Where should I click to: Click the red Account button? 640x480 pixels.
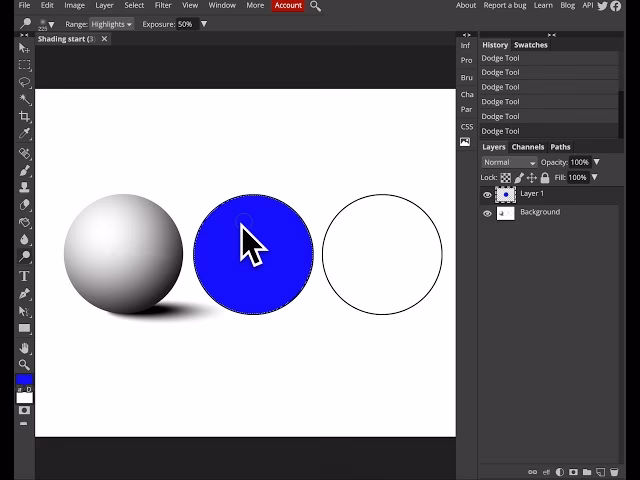point(288,6)
